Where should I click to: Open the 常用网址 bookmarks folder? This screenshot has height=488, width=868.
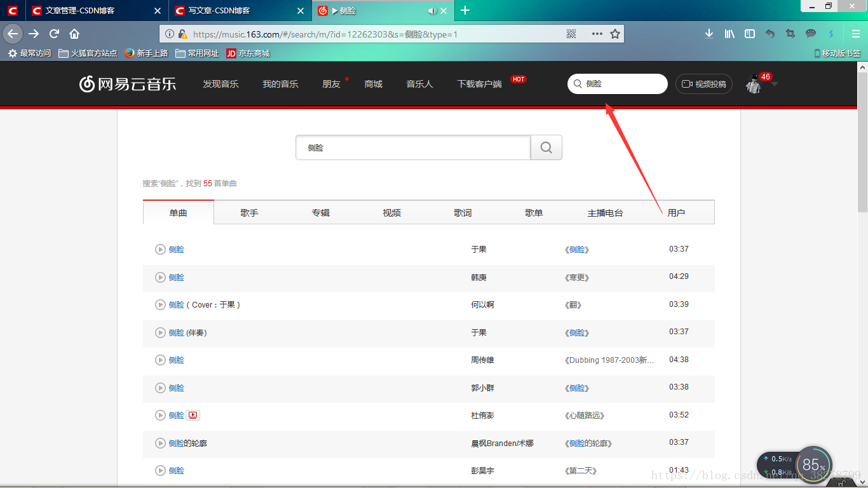(x=197, y=53)
